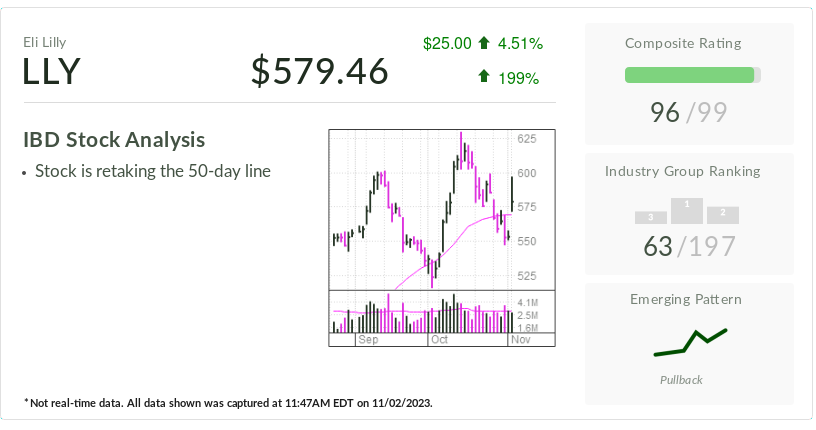Click the Composite Rating 96/99 score
816x430 pixels.
[x=692, y=113]
